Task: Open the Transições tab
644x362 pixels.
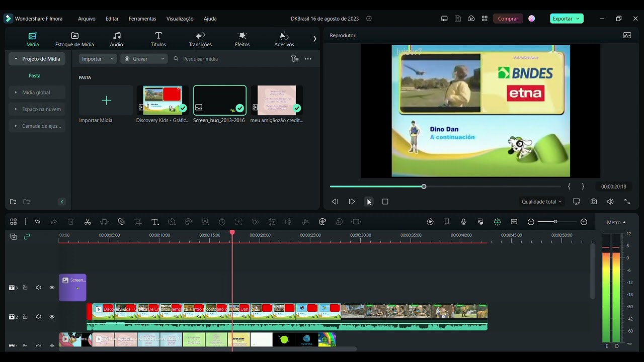Action: (200, 40)
